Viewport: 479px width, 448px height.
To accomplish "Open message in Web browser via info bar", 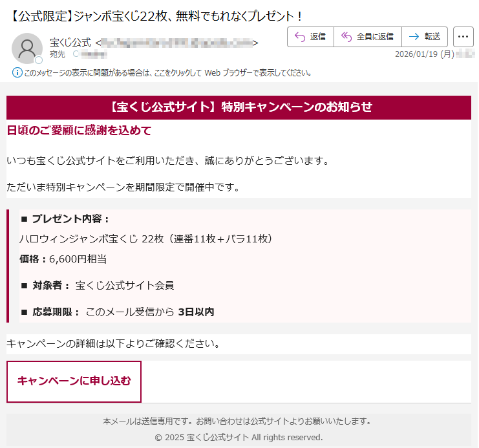I will point(168,73).
